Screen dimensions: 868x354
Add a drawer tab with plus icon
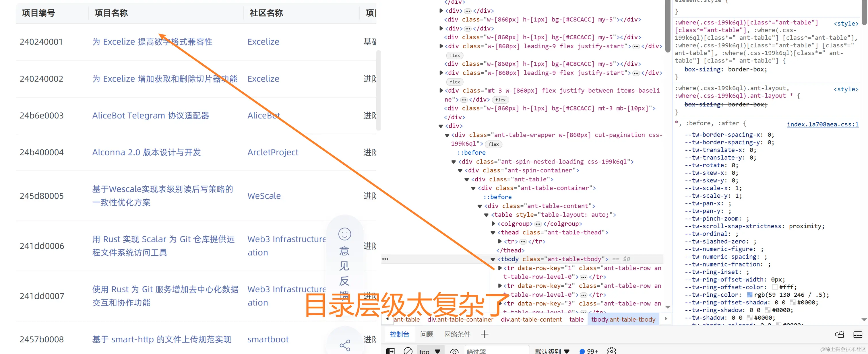[484, 334]
